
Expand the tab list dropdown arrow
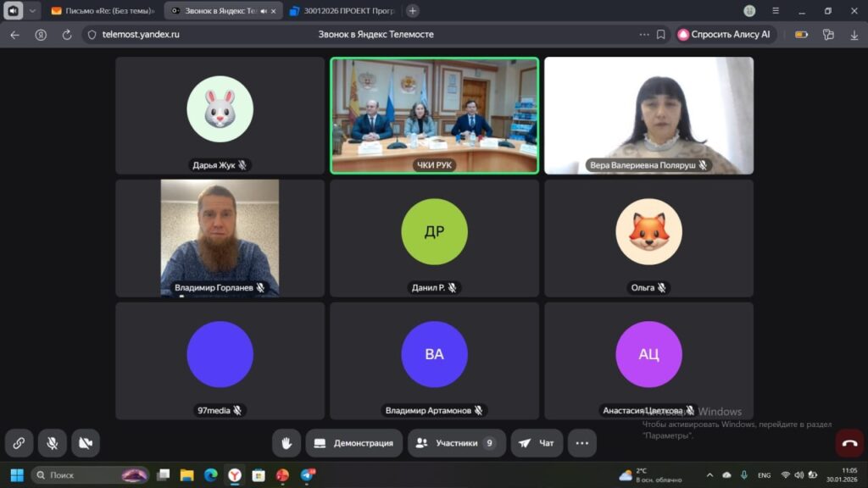tap(32, 11)
